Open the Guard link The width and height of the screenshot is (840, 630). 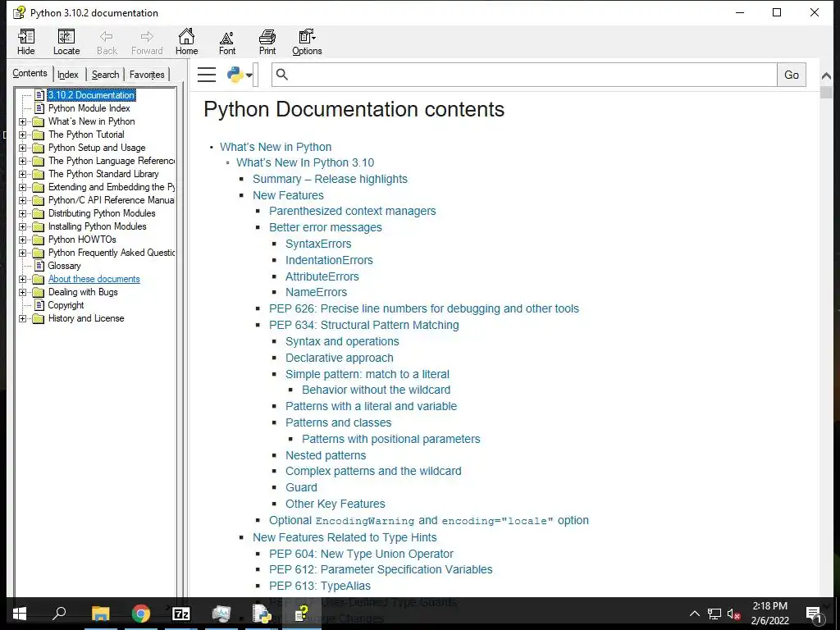click(x=301, y=487)
